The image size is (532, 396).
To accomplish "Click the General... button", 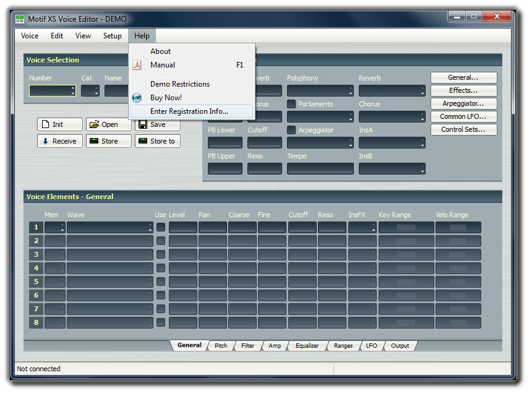I will (464, 77).
